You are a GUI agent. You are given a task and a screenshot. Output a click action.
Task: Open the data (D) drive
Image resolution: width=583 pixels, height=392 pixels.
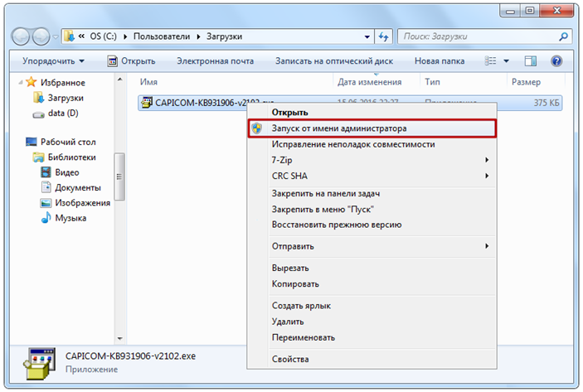click(61, 113)
